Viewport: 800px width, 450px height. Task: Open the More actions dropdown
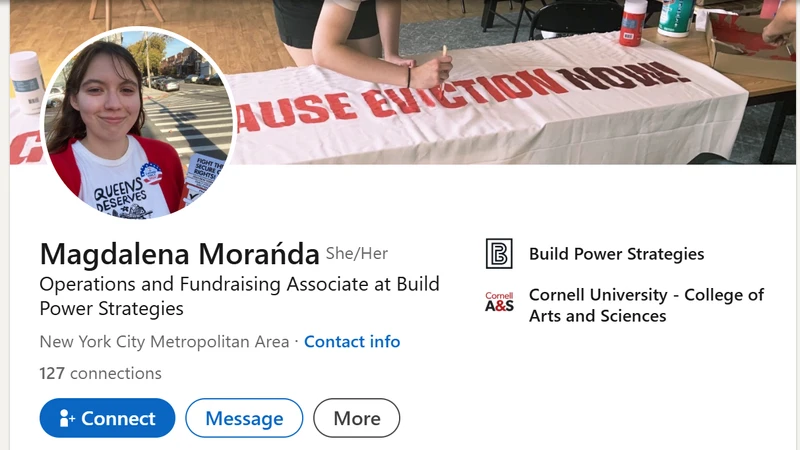point(357,418)
